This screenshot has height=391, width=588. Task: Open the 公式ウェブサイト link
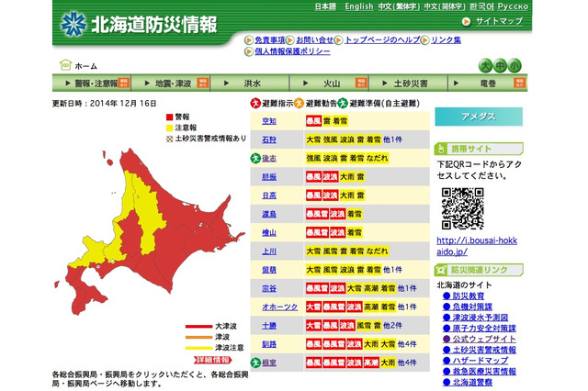(x=484, y=339)
